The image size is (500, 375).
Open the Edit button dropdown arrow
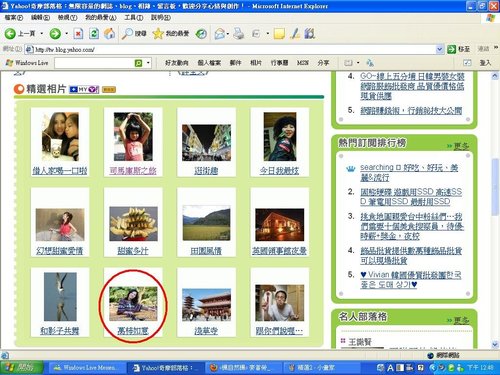click(x=268, y=34)
